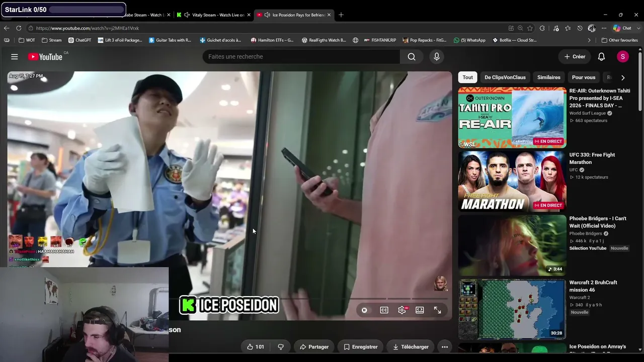Open YouTube notifications bell
Viewport: 644px width, 362px height.
(601, 57)
